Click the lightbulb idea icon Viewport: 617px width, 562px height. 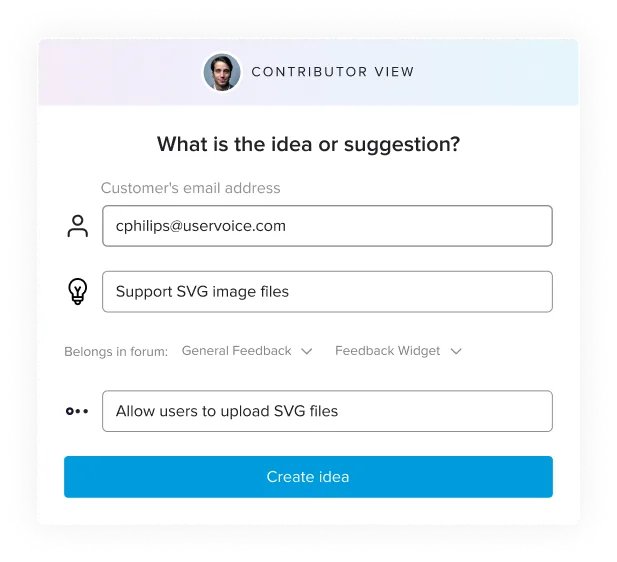point(78,291)
